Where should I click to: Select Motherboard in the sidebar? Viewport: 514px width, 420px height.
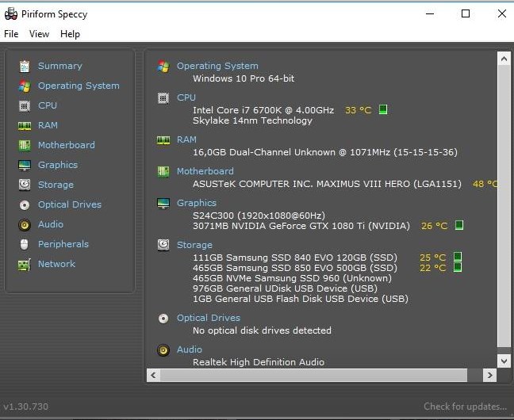67,145
